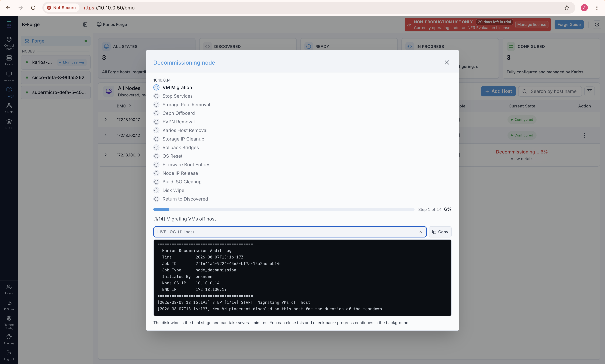This screenshot has width=605, height=364.
Task: Select the Stop Services step circle
Action: (156, 96)
